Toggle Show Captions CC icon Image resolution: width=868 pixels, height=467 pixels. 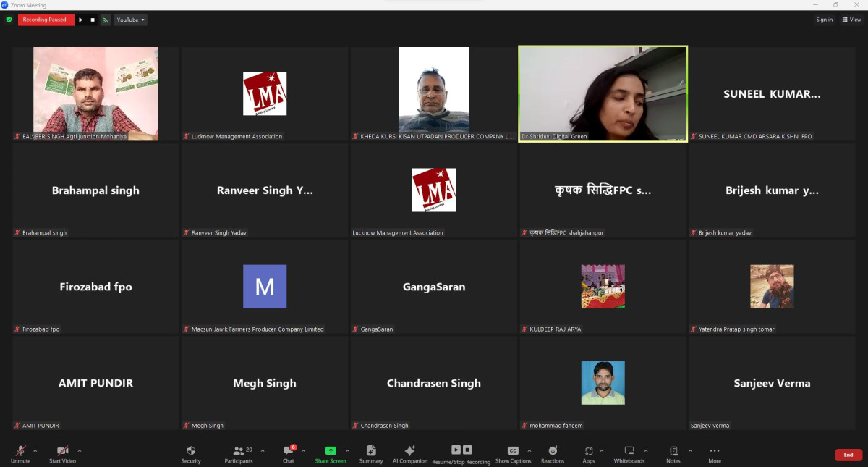513,450
